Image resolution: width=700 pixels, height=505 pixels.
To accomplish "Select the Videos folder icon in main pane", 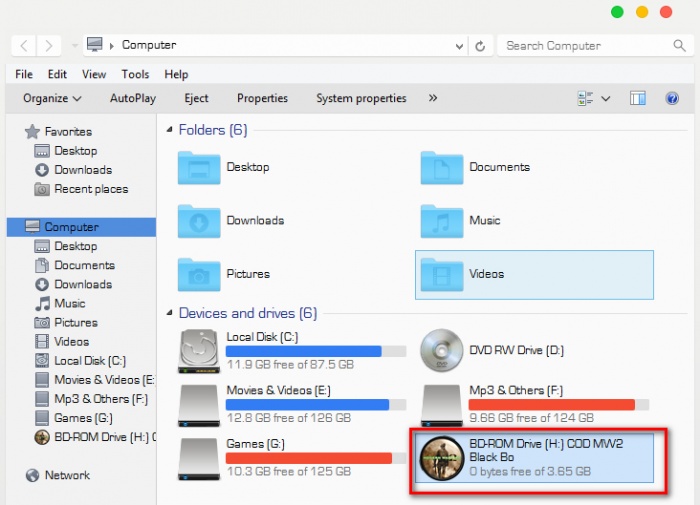I will point(442,275).
